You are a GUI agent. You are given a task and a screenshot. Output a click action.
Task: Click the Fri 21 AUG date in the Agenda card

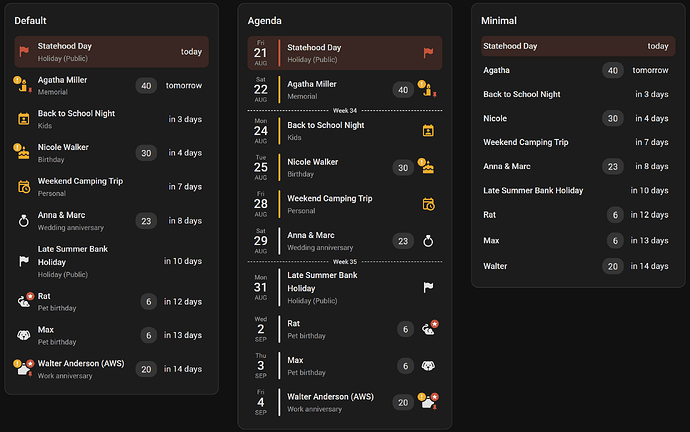261,53
